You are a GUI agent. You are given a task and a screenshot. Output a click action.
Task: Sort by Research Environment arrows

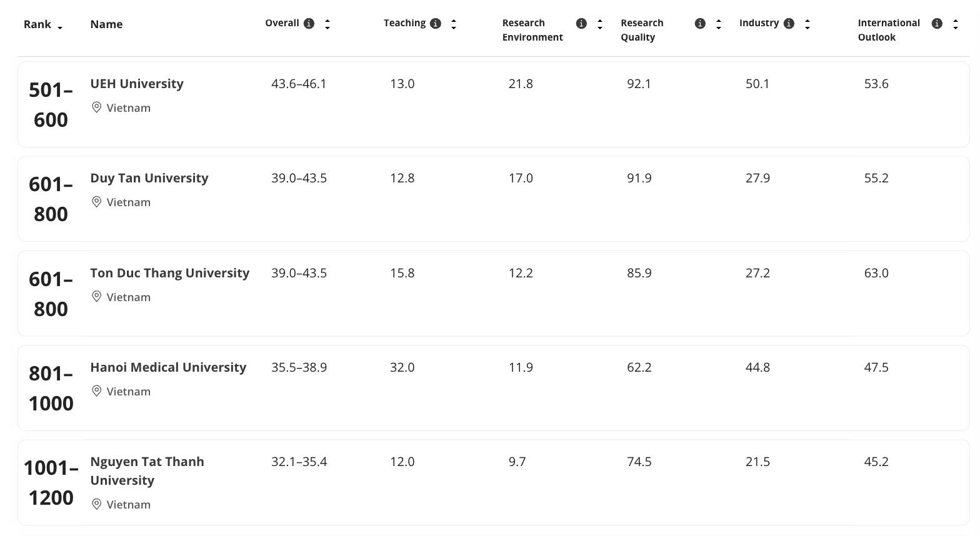(x=600, y=24)
